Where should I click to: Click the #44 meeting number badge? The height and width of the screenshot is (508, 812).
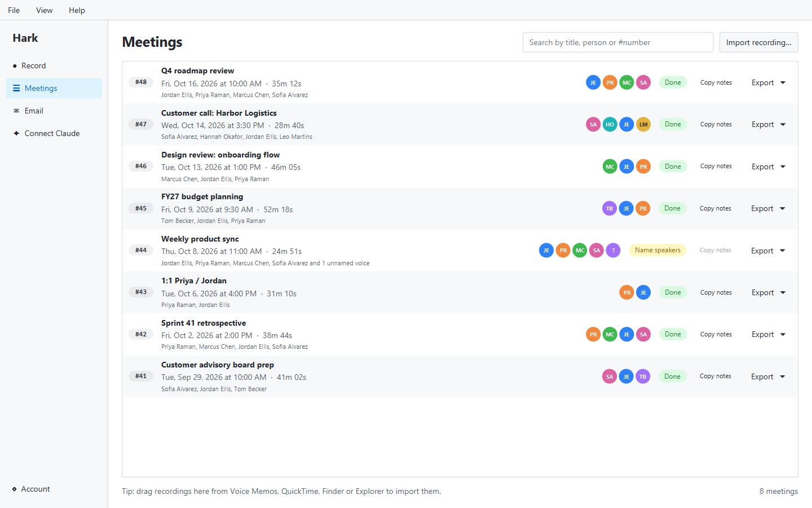pos(141,250)
